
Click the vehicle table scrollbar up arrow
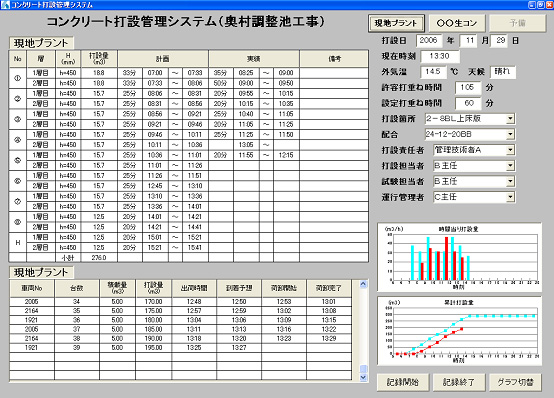pyautogui.click(x=363, y=284)
